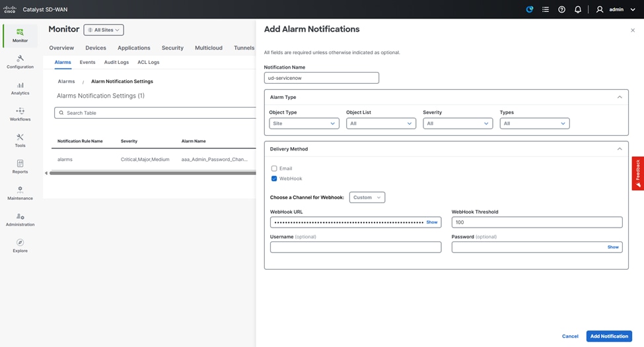Open Reports from the sidebar
The width and height of the screenshot is (644, 347).
pos(20,167)
